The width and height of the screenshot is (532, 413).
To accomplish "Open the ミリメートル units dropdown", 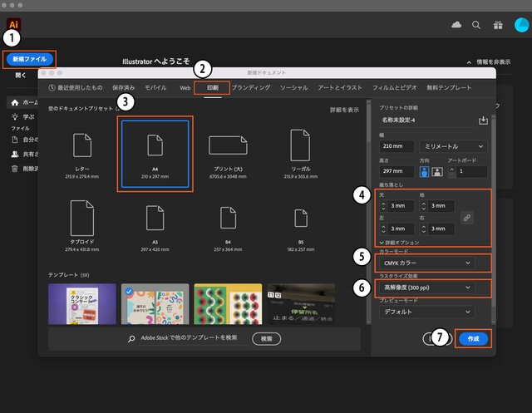I will coord(453,146).
